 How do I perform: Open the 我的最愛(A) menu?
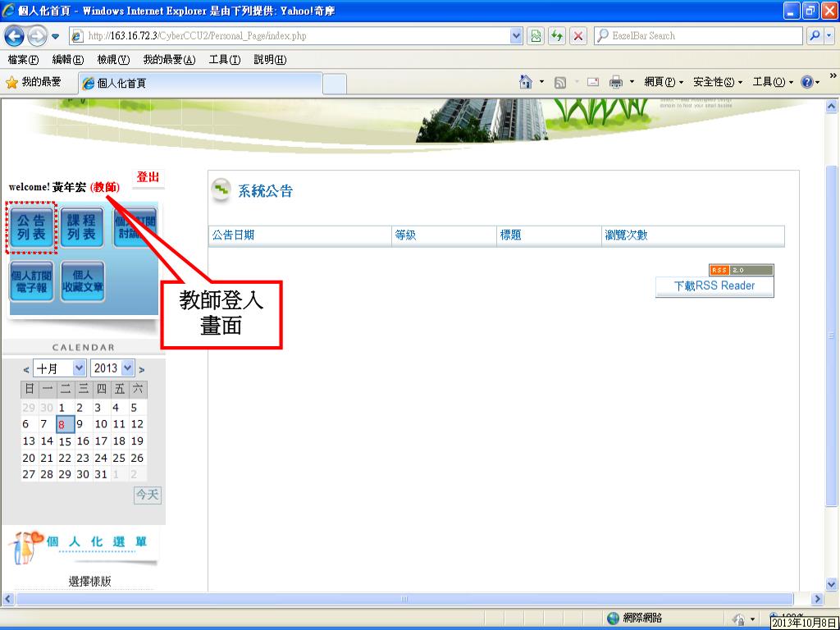pos(169,59)
